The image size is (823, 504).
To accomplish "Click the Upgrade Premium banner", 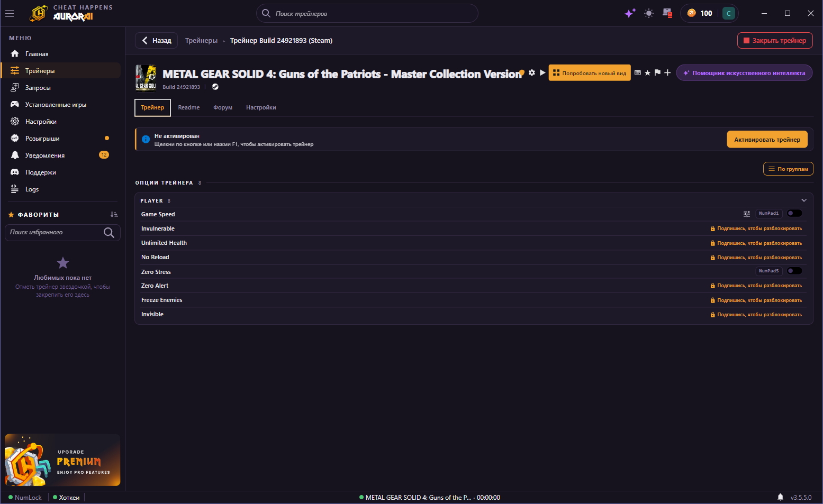I will click(62, 460).
